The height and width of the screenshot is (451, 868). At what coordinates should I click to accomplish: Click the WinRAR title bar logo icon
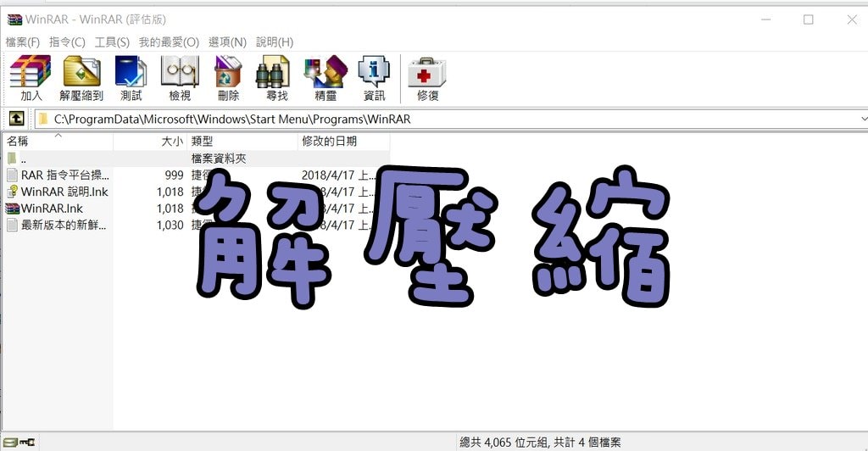point(14,19)
